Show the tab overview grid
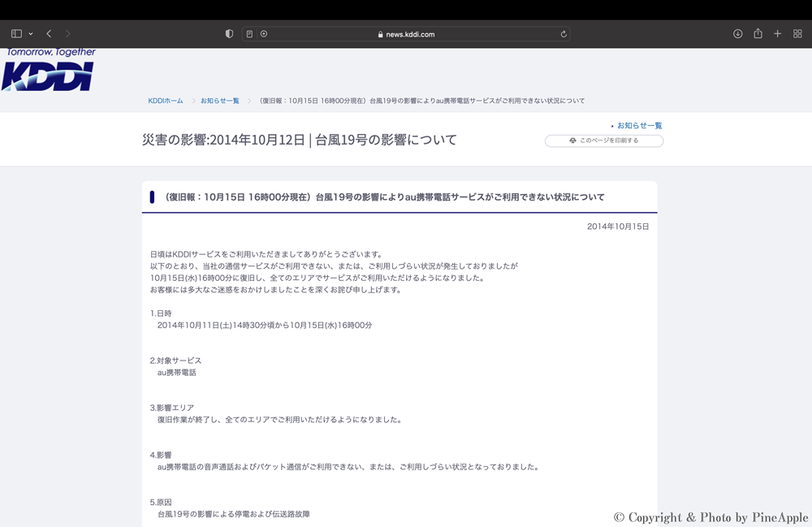Viewport: 812px width, 527px height. [797, 34]
